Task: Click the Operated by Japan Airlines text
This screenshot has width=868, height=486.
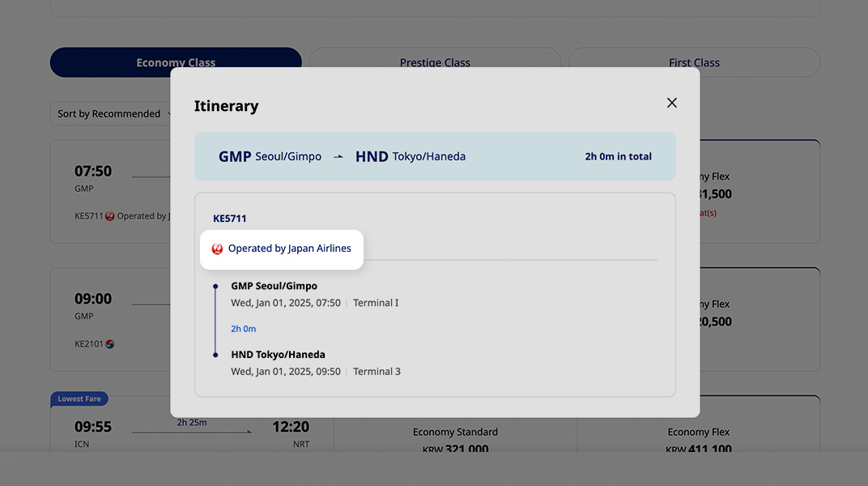Action: 289,249
